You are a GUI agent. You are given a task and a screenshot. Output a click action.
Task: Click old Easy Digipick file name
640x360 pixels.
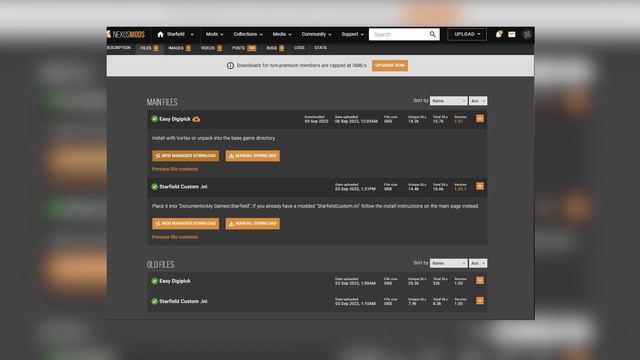click(175, 281)
